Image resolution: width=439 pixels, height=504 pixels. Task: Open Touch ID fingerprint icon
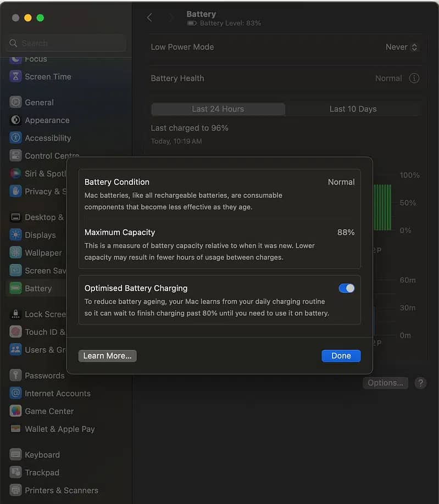click(x=15, y=332)
